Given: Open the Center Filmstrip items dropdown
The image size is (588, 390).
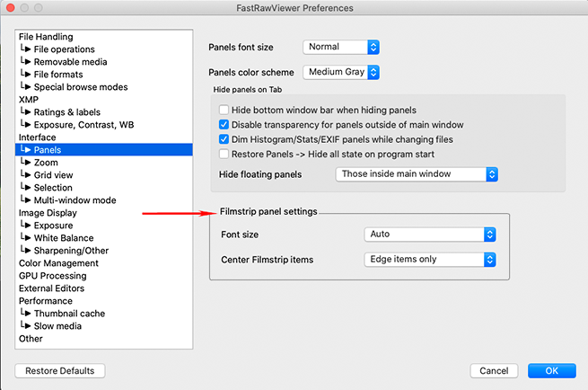Looking at the screenshot, I should point(431,260).
